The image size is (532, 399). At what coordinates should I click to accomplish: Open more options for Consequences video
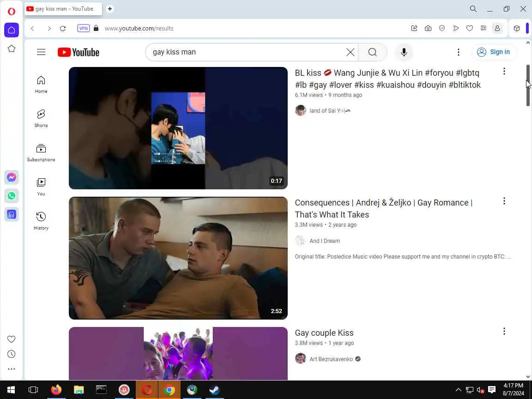pos(504,201)
